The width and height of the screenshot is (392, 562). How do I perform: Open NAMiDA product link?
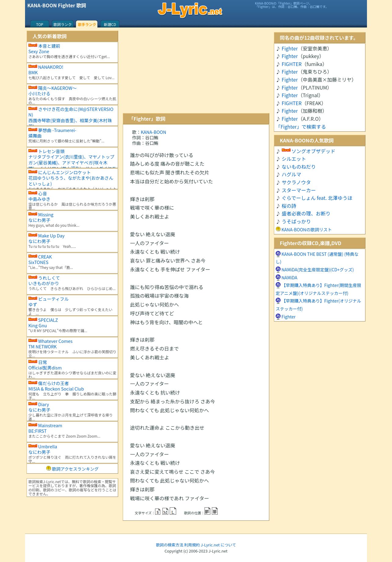pyautogui.click(x=289, y=277)
